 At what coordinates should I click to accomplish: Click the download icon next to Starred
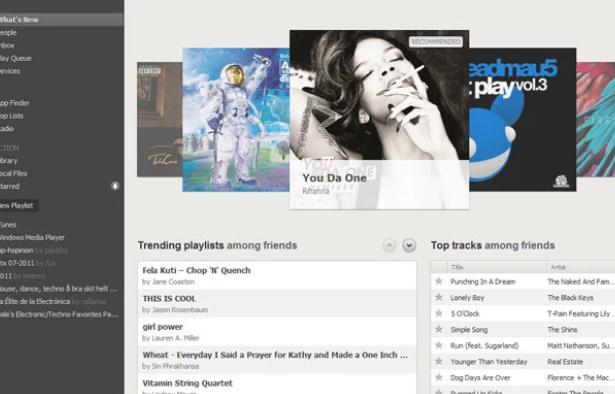[x=115, y=186]
